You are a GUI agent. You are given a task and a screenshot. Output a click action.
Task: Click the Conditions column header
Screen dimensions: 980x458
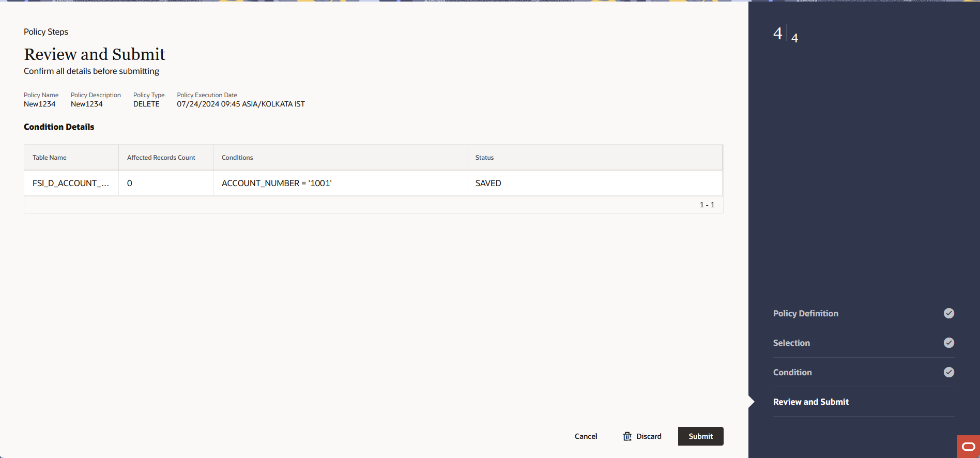[x=340, y=158]
